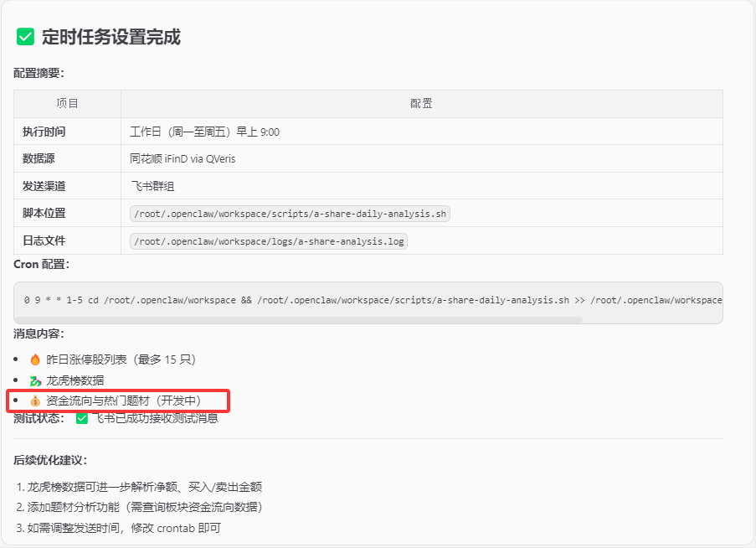Select the 执行时间 row label
This screenshot has width=756, height=548.
tap(44, 132)
